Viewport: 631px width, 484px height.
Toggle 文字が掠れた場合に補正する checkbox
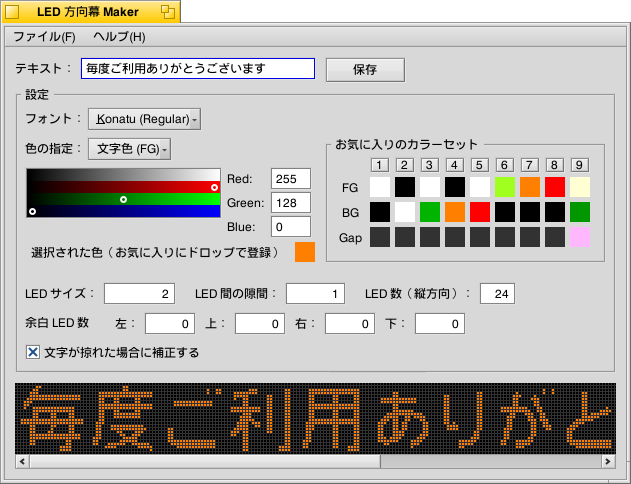(33, 352)
